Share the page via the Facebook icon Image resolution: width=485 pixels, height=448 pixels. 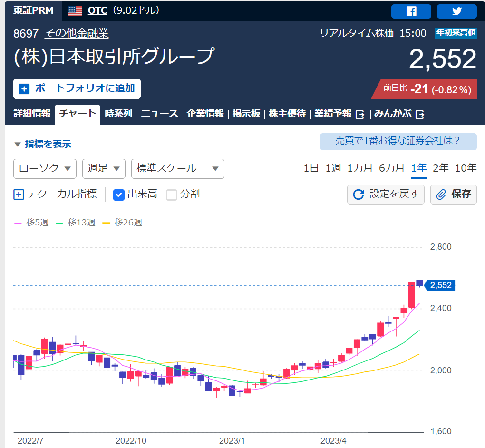tap(411, 11)
